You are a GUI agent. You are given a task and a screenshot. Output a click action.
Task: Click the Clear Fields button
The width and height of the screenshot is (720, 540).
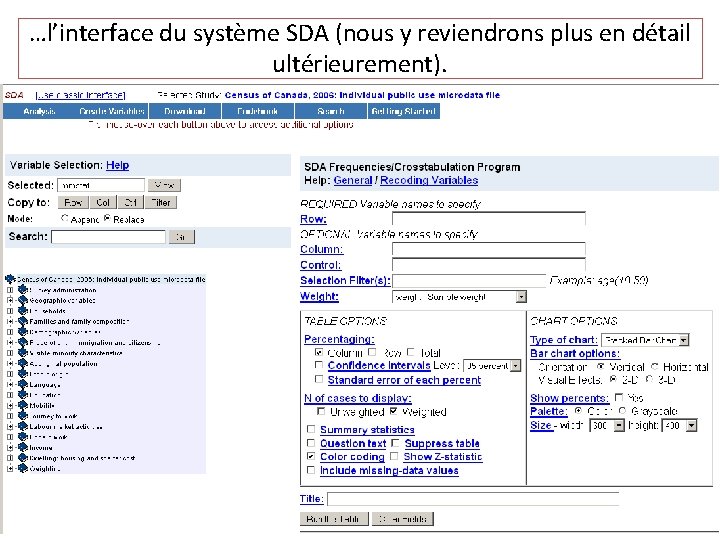coord(403,519)
